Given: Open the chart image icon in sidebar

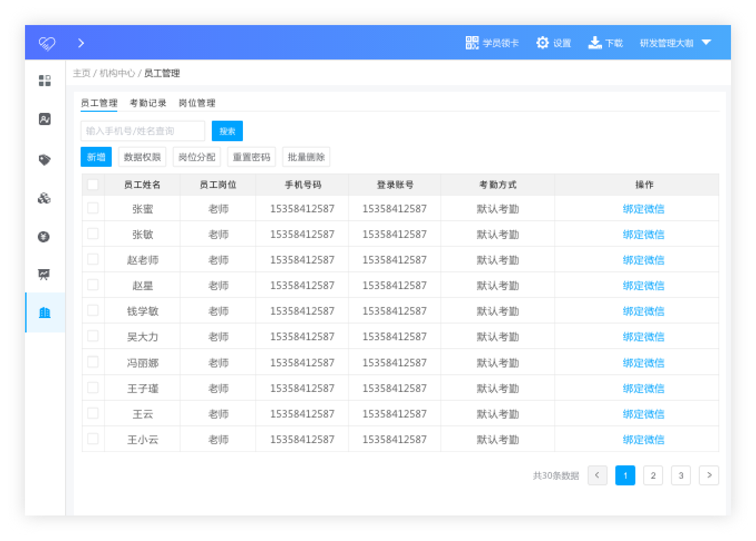Looking at the screenshot, I should tap(44, 119).
